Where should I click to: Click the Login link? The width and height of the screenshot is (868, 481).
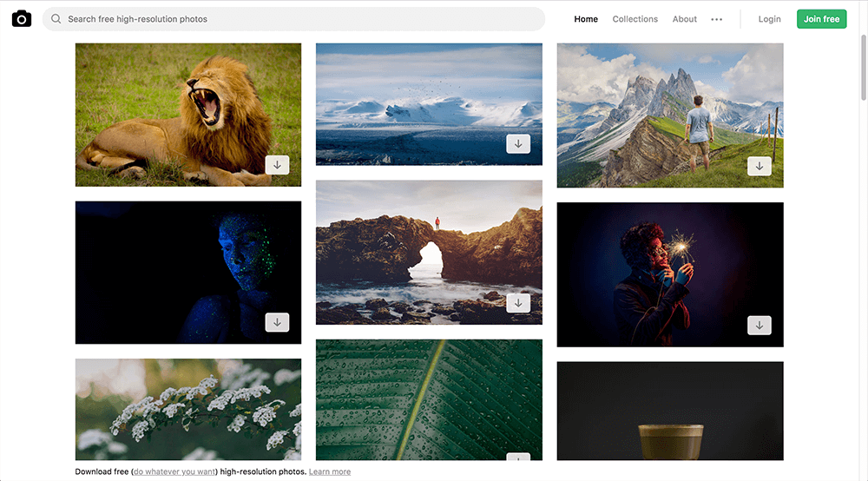(769, 19)
